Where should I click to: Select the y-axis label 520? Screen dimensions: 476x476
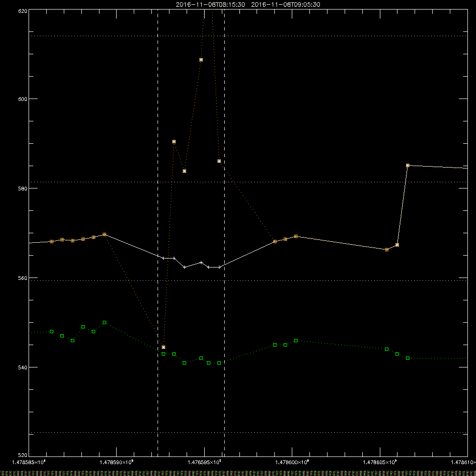tap(23, 456)
